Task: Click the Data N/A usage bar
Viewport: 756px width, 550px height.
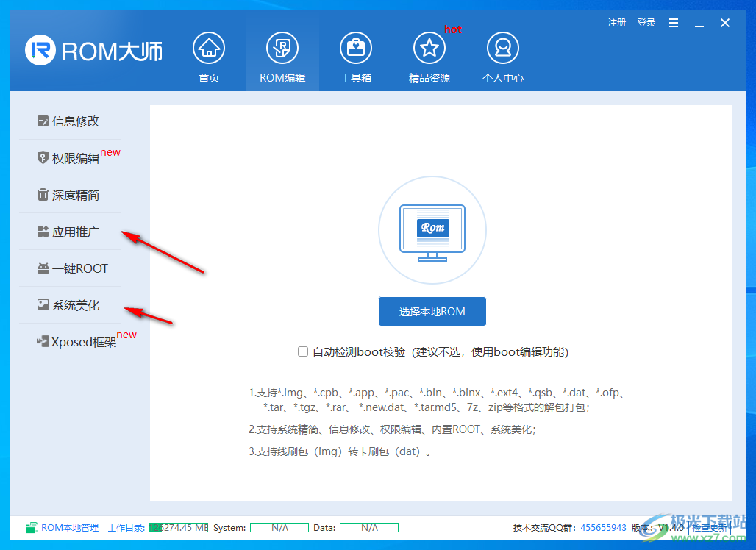Action: point(369,528)
